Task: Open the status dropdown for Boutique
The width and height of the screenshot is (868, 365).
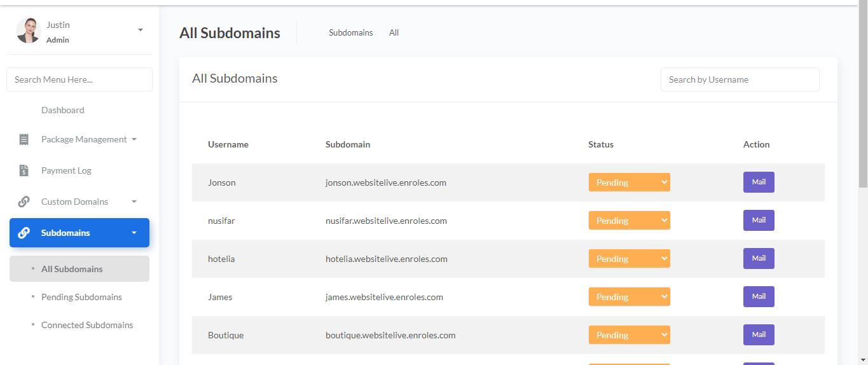Action: [629, 335]
